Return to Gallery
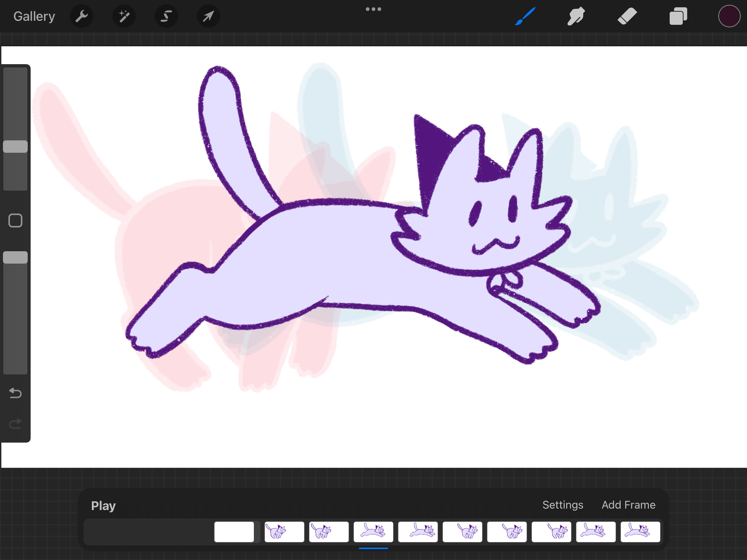The width and height of the screenshot is (747, 560). tap(34, 16)
